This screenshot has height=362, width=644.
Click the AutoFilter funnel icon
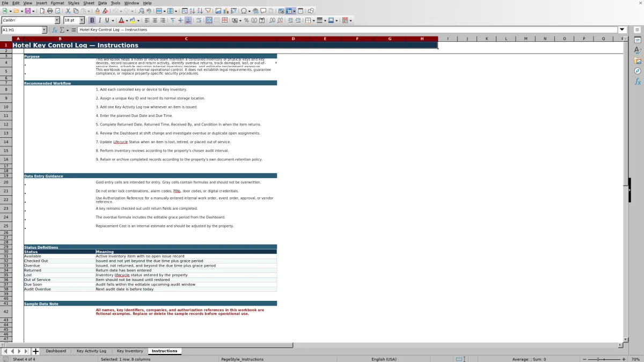(x=208, y=11)
